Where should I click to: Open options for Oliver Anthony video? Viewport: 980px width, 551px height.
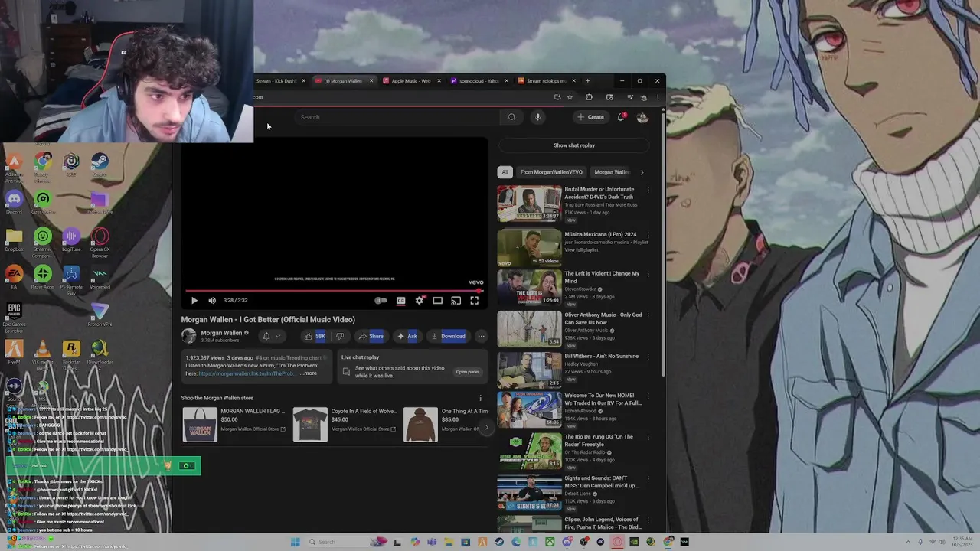coord(648,315)
